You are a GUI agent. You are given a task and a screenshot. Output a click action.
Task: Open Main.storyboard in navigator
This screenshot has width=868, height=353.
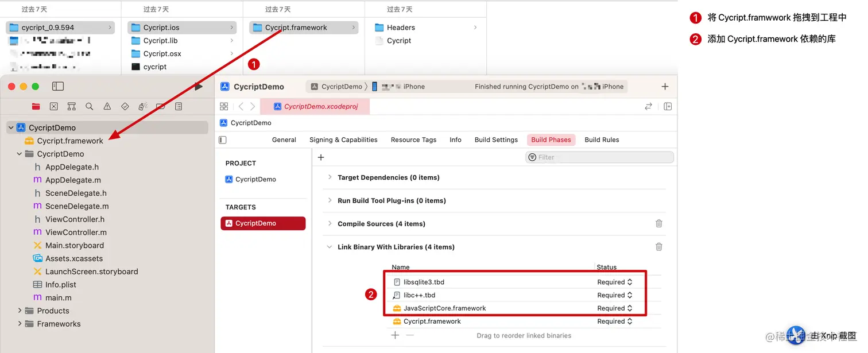coord(75,245)
